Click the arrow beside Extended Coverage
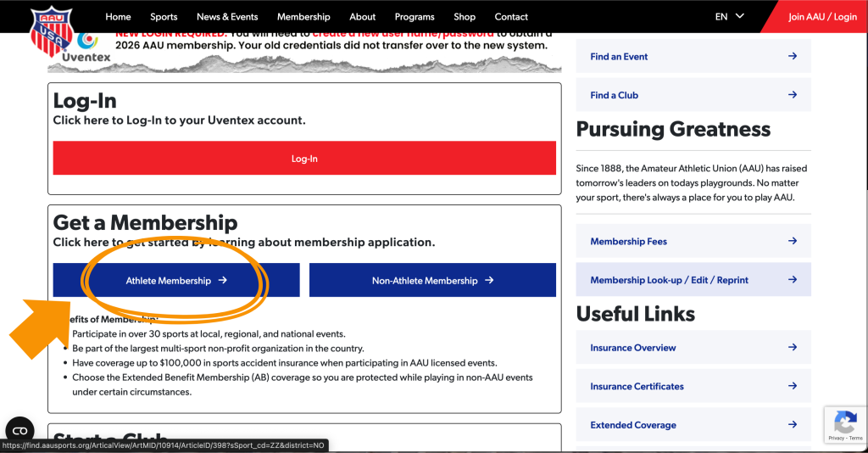Screen dimensions: 868x453 coord(792,425)
